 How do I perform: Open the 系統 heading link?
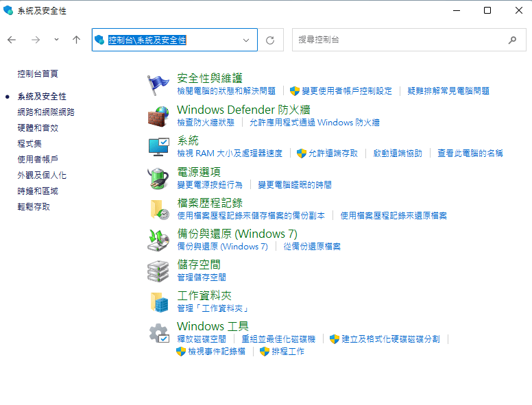point(188,140)
